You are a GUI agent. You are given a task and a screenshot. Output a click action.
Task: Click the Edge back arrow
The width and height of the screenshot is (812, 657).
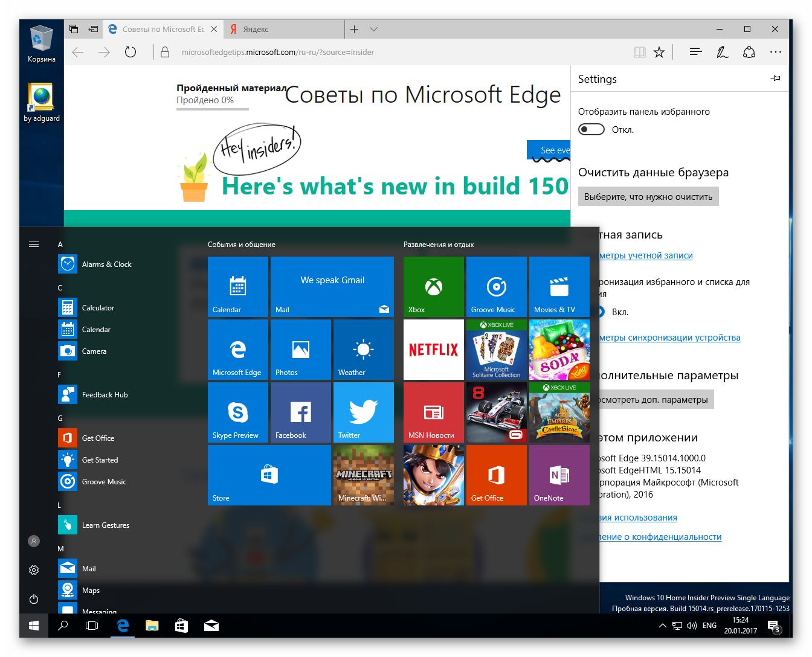tap(78, 53)
